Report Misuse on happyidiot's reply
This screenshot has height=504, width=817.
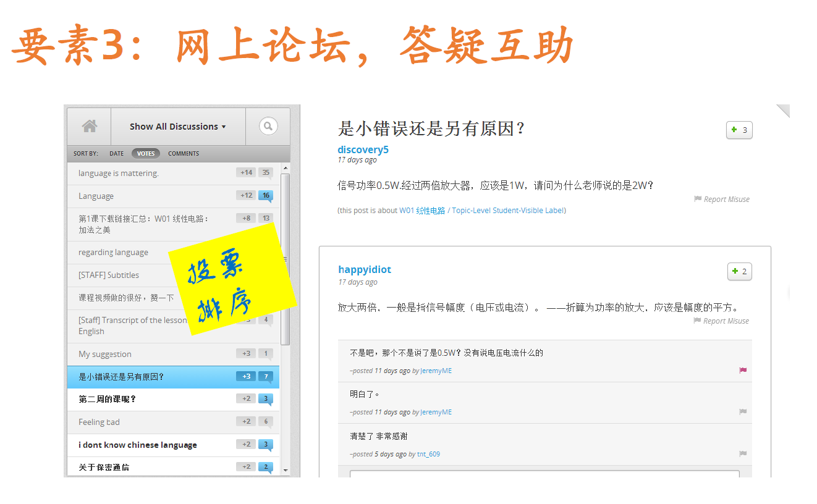tap(721, 321)
